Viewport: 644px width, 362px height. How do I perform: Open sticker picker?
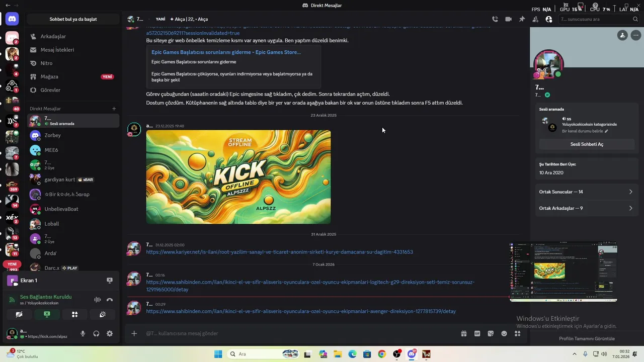[x=491, y=333]
